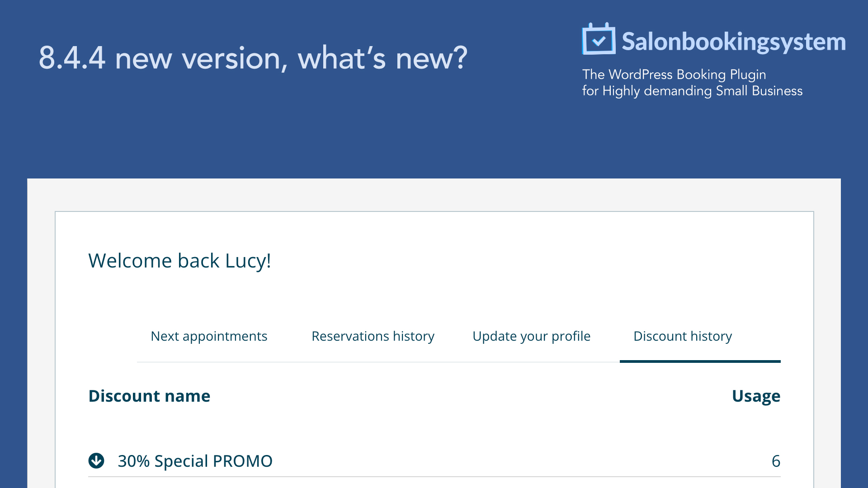This screenshot has width=868, height=488.
Task: Switch to the Next appointments tab
Action: tap(209, 336)
